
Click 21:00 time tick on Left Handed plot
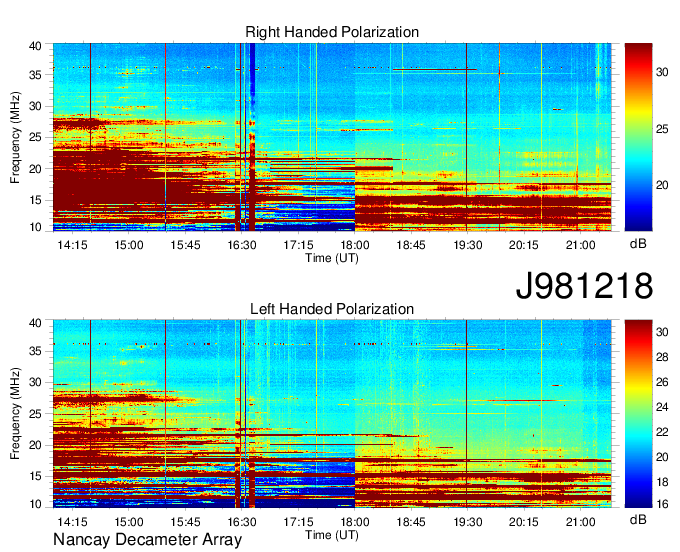[580, 522]
